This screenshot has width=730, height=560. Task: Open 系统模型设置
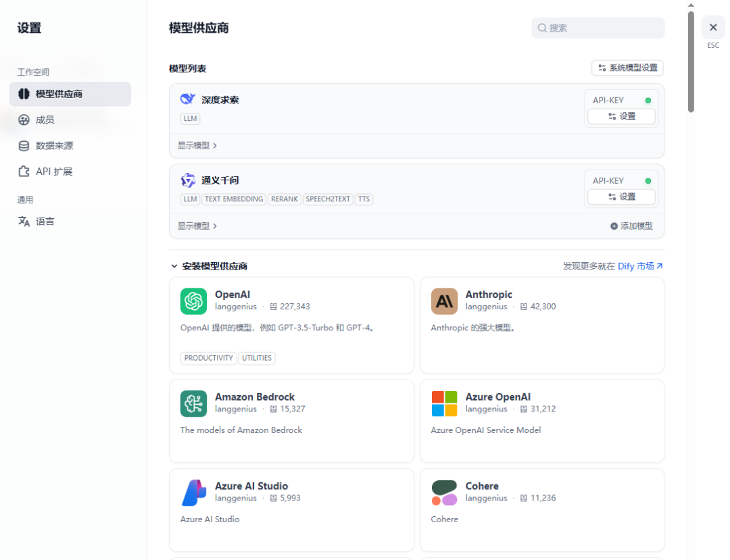627,68
